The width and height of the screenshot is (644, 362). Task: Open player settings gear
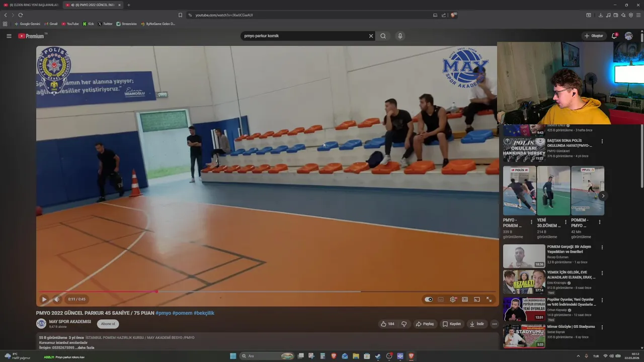(x=453, y=299)
